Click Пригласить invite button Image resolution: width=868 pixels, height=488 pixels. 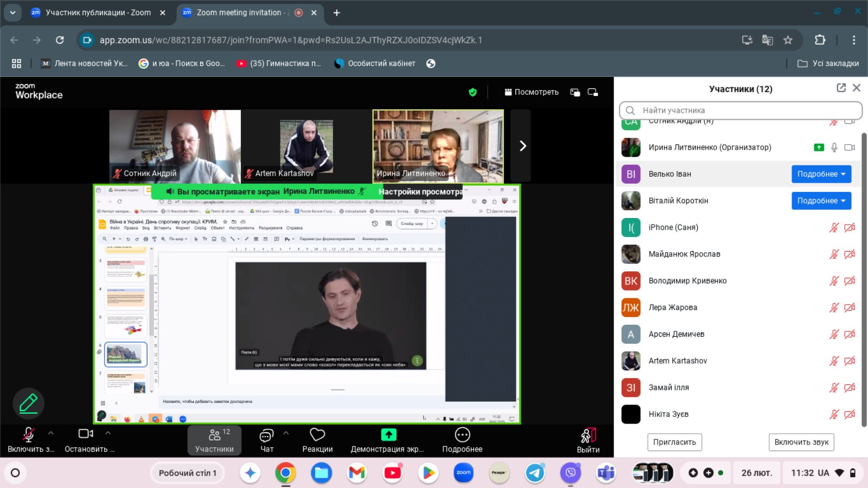[x=674, y=442]
